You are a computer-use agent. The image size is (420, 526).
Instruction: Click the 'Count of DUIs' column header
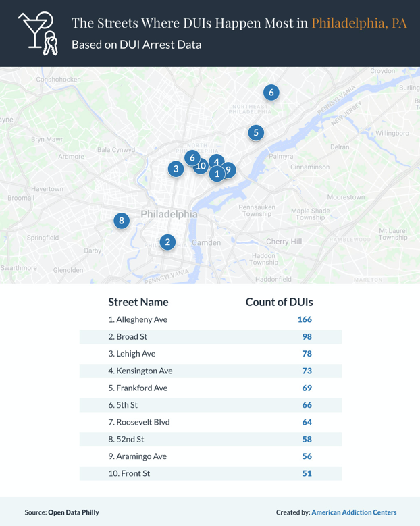[279, 302]
